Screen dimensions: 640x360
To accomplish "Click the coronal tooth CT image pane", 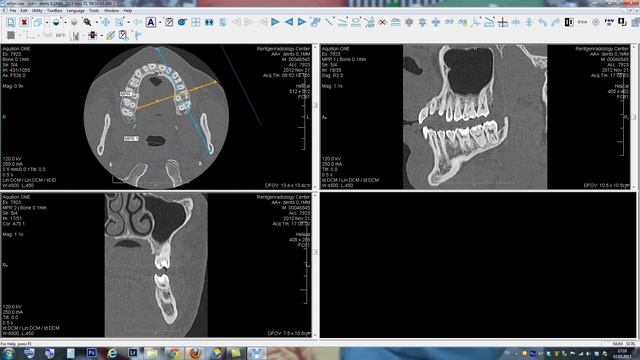I will pyautogui.click(x=156, y=265).
